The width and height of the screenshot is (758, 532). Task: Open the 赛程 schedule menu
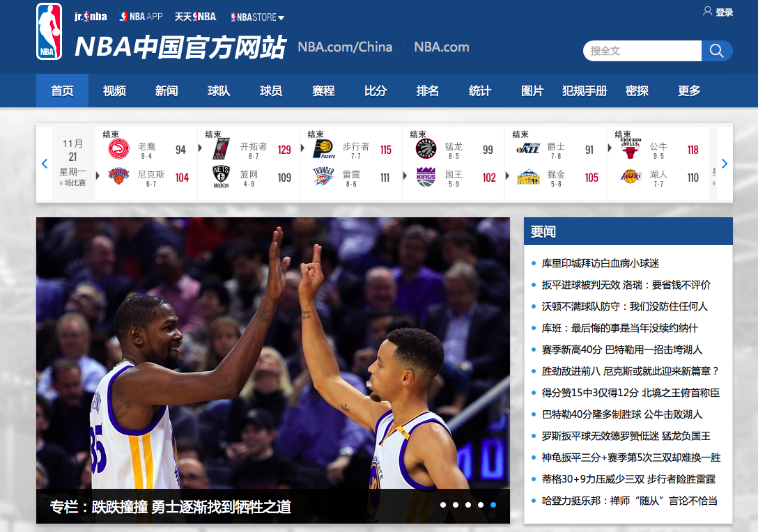(x=323, y=91)
